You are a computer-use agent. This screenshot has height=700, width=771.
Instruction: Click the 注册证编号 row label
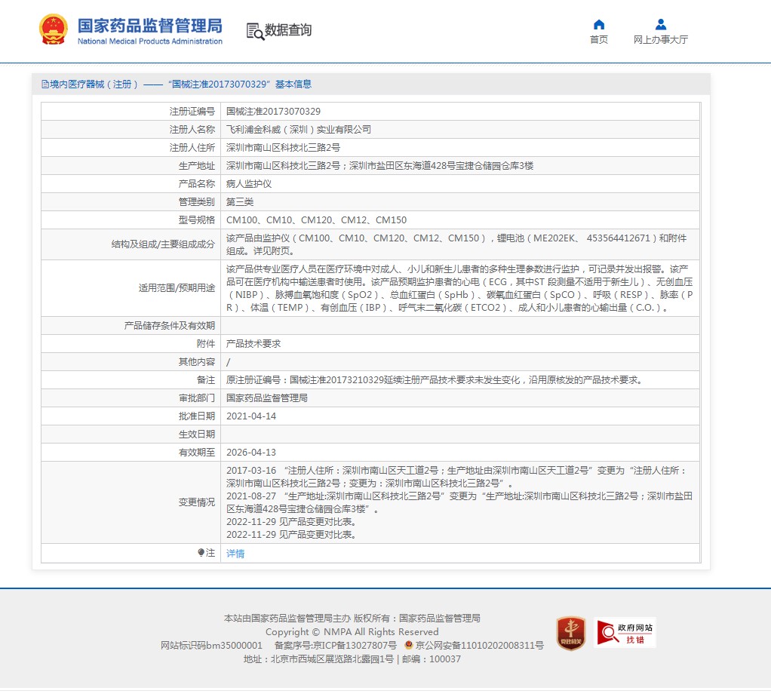(192, 112)
